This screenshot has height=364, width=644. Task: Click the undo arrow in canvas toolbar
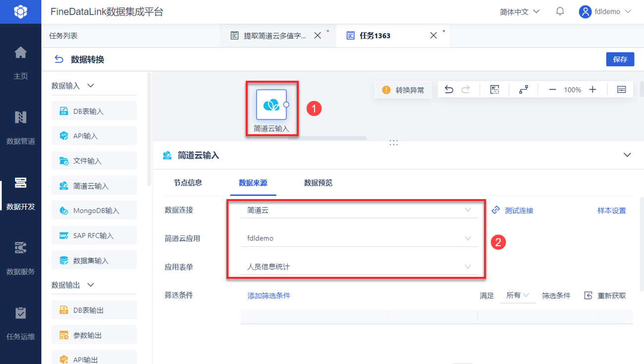pyautogui.click(x=449, y=90)
